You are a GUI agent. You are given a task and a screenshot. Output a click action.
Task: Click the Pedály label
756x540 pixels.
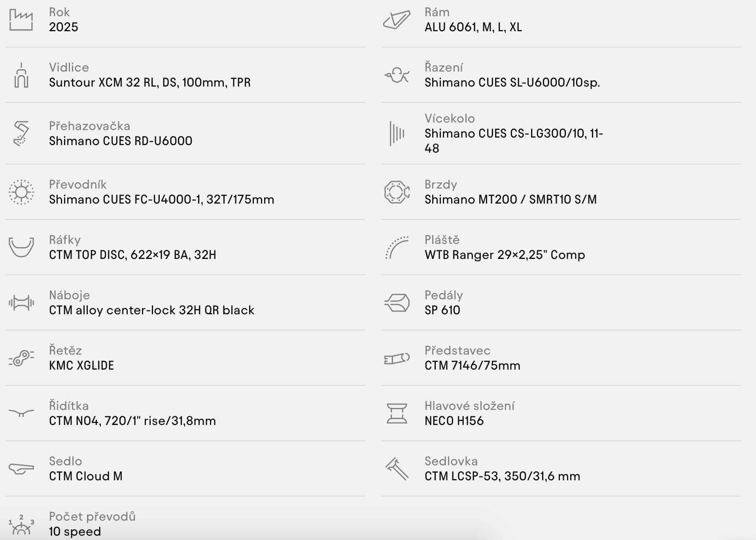point(444,295)
